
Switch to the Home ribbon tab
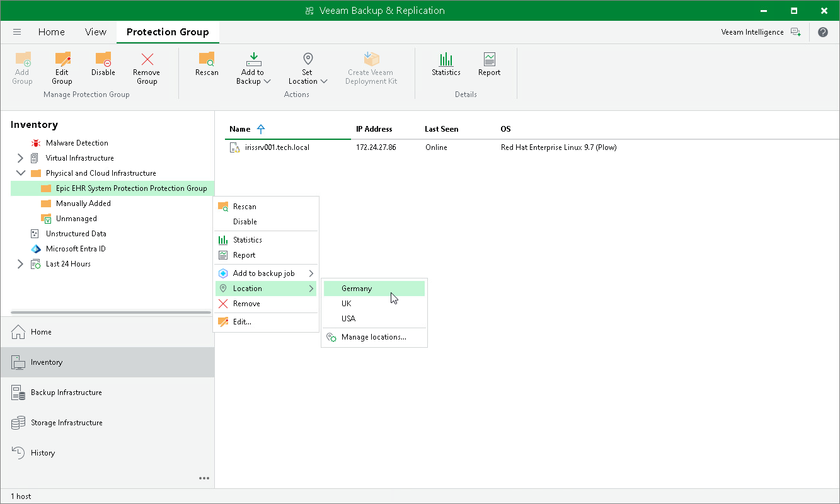click(x=52, y=32)
